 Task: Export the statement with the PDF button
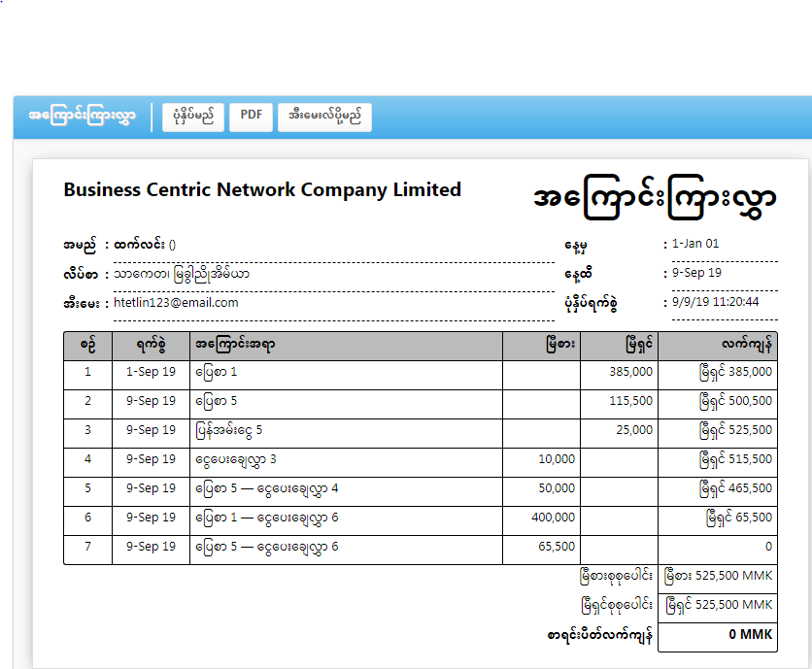pyautogui.click(x=252, y=117)
